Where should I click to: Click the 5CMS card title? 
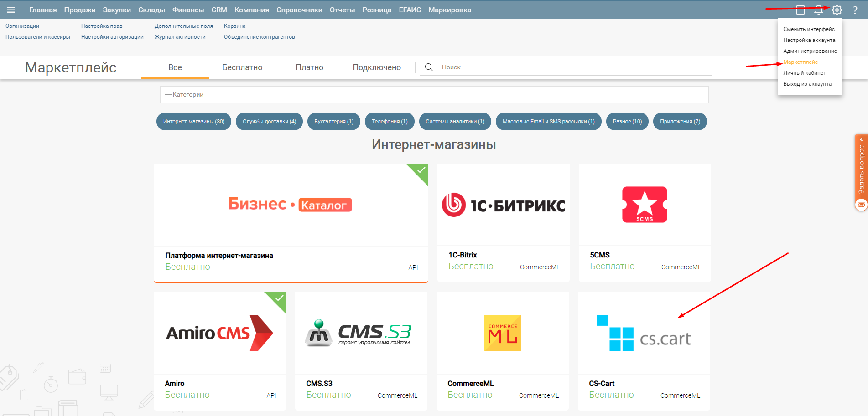coord(600,255)
